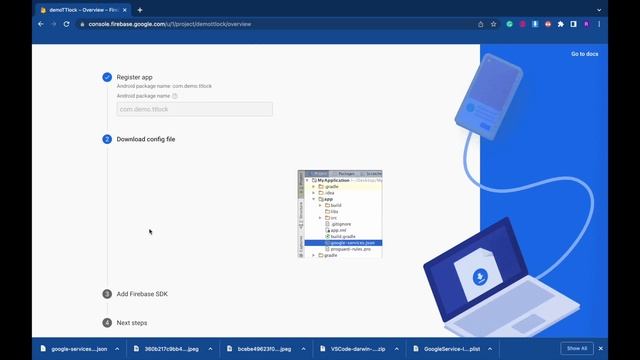The image size is (640, 360).
Task: Select the demoTTlock Overview browser tab
Action: 83,10
